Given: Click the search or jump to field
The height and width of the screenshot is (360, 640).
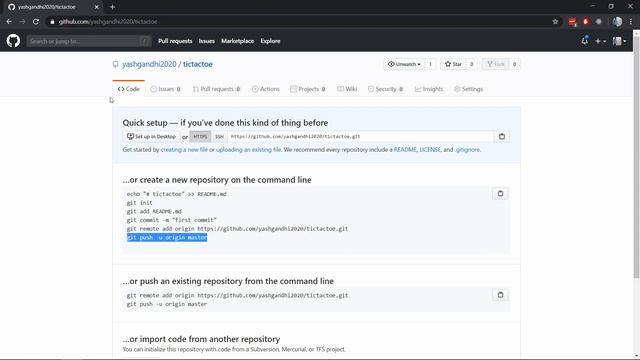Looking at the screenshot, I should coord(89,41).
